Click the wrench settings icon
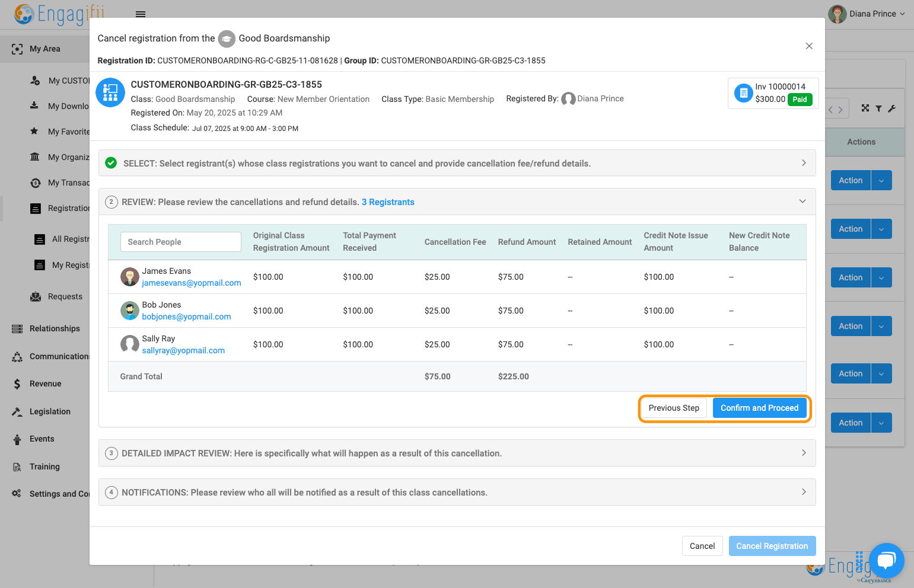 tap(891, 108)
